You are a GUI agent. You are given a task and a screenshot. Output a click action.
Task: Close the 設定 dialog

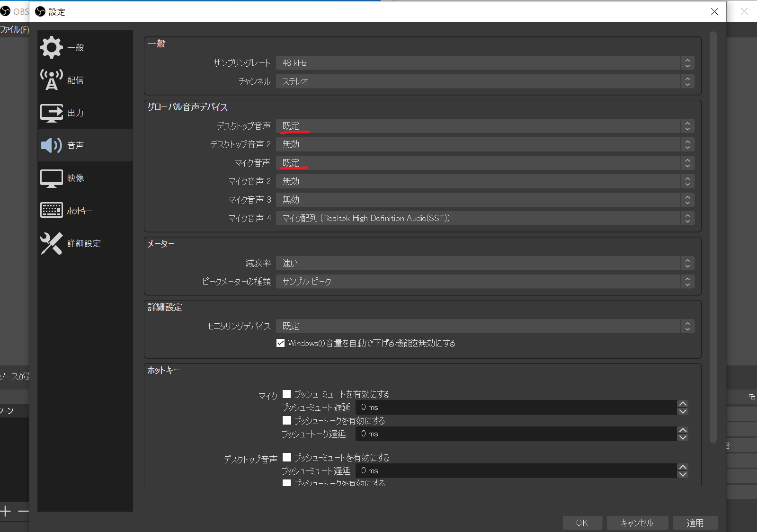pos(714,11)
